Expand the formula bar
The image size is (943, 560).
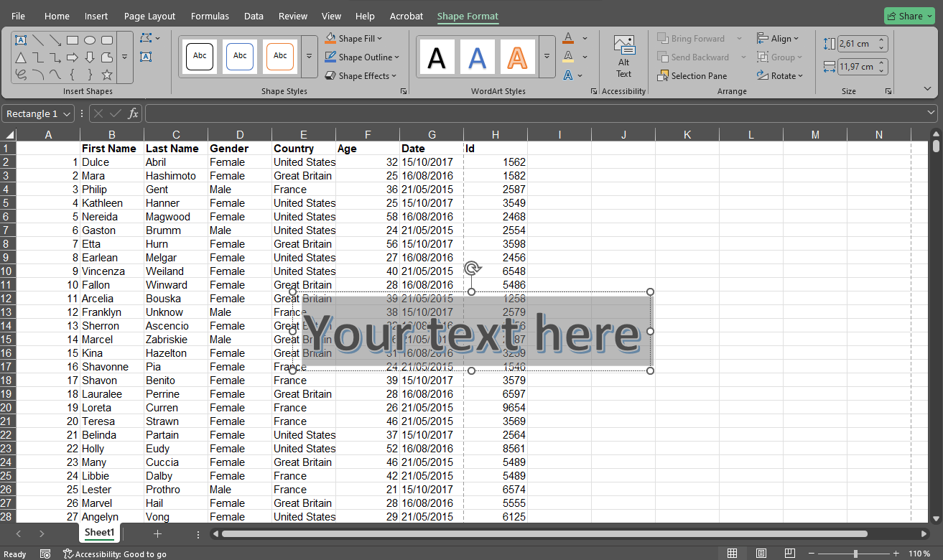click(x=932, y=113)
